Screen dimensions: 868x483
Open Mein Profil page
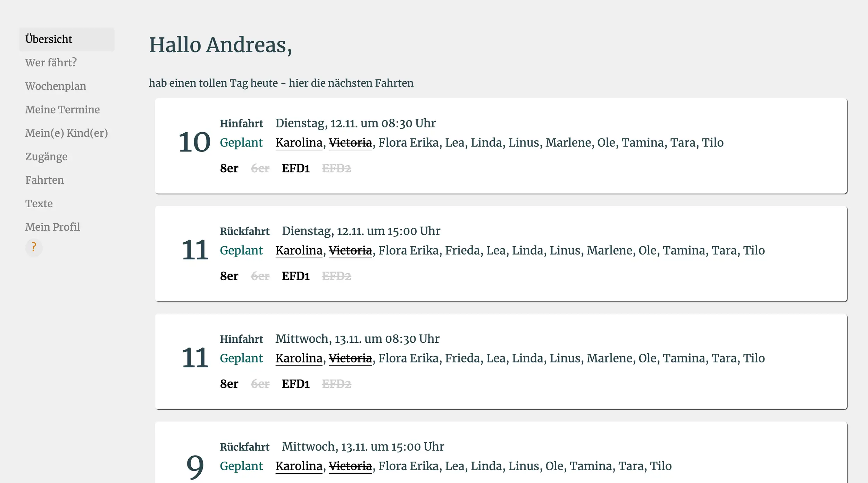tap(52, 227)
